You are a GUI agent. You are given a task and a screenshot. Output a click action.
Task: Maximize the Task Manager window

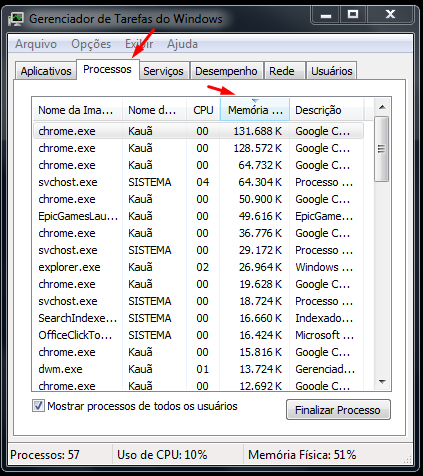353,15
